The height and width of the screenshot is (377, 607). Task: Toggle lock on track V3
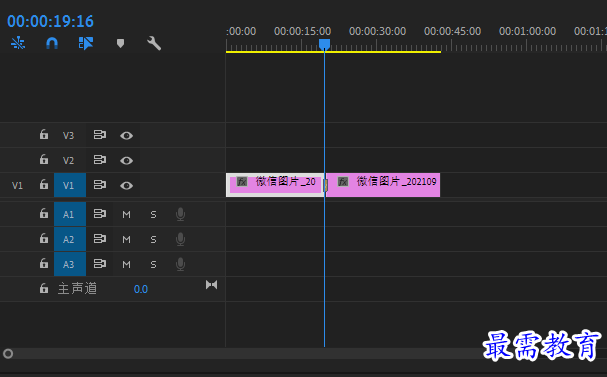44,134
